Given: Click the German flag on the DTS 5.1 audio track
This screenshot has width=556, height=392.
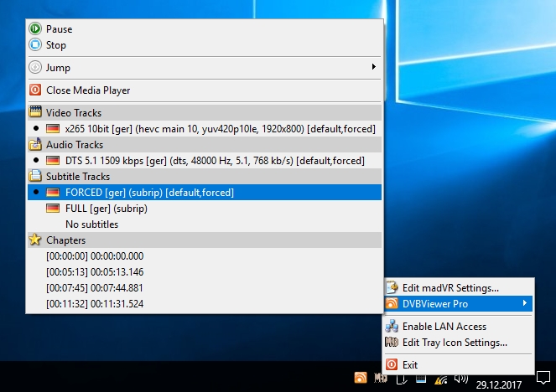Looking at the screenshot, I should pyautogui.click(x=53, y=161).
